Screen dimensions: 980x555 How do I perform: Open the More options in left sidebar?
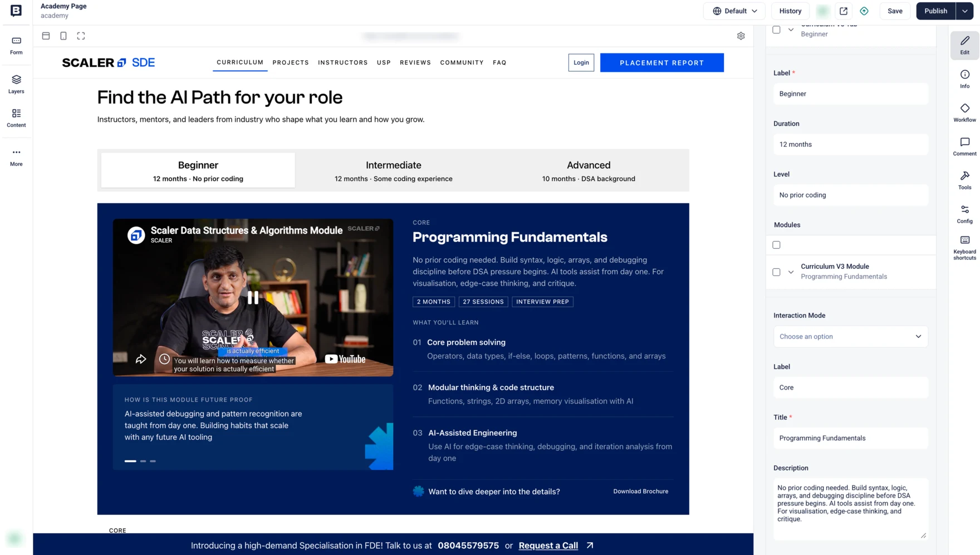[x=16, y=157]
